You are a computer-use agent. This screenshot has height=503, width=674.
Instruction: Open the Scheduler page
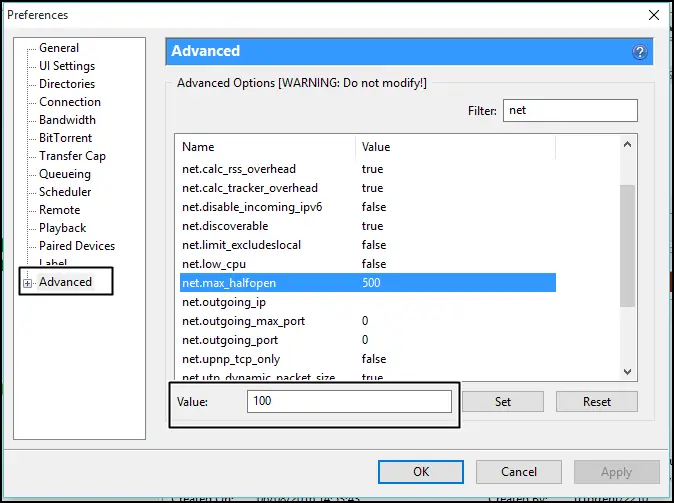tap(65, 192)
